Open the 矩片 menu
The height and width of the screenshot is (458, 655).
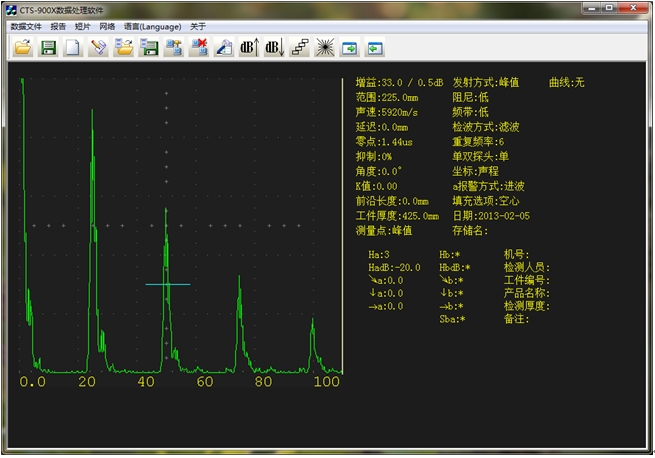point(83,27)
